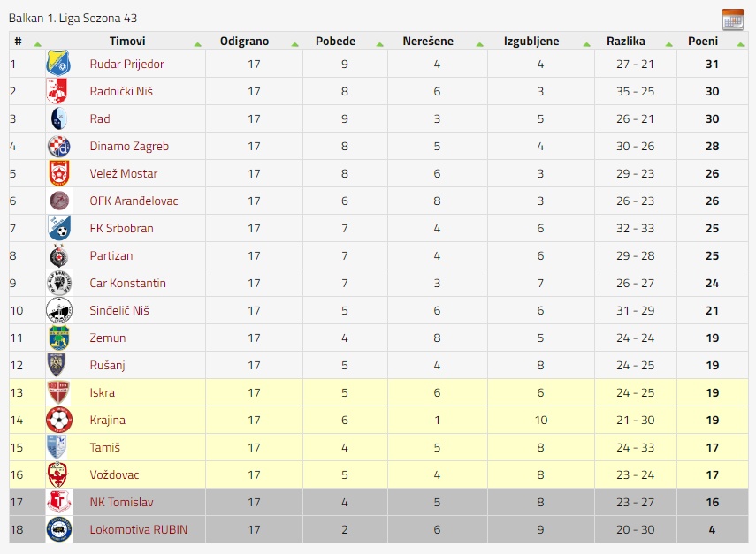Click the Nerešene column header
The width and height of the screenshot is (756, 554).
[428, 41]
